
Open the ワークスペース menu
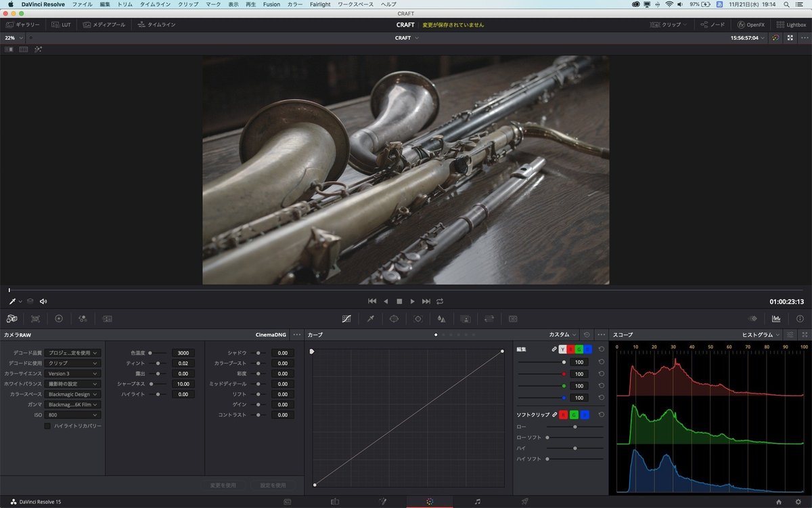pos(355,4)
